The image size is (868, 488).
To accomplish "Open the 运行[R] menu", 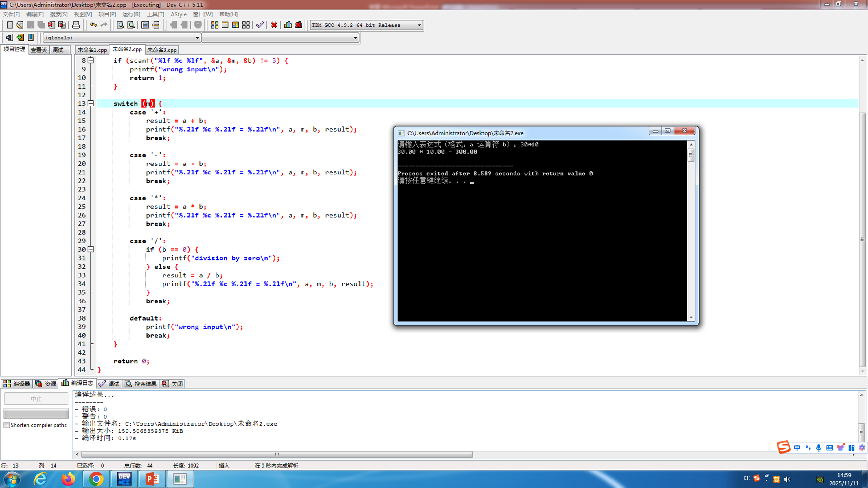I will [x=131, y=14].
